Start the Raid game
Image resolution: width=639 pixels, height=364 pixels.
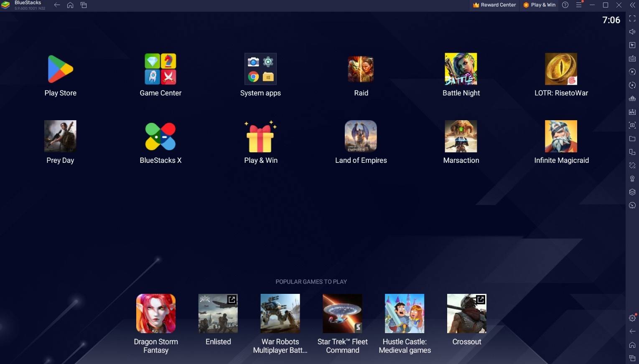(x=361, y=69)
